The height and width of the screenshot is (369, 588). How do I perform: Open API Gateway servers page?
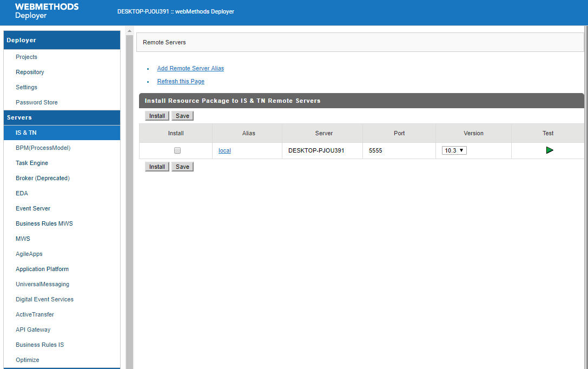(33, 330)
